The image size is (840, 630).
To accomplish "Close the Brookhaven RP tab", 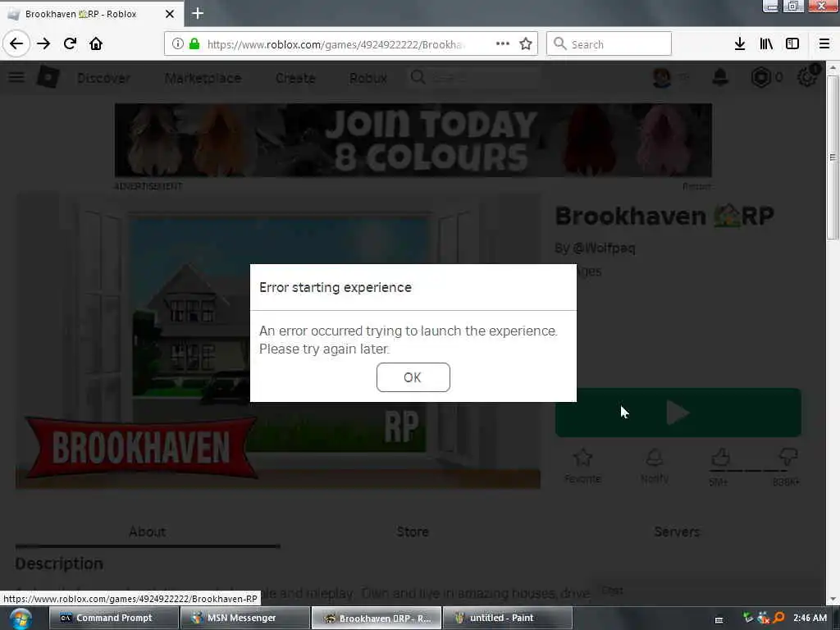I will click(x=170, y=14).
